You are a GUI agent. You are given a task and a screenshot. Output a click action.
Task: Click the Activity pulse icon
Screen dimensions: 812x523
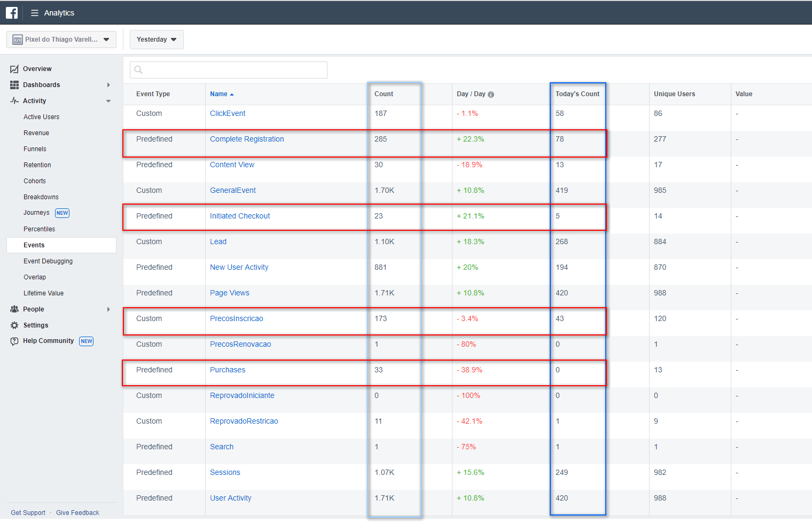point(14,101)
